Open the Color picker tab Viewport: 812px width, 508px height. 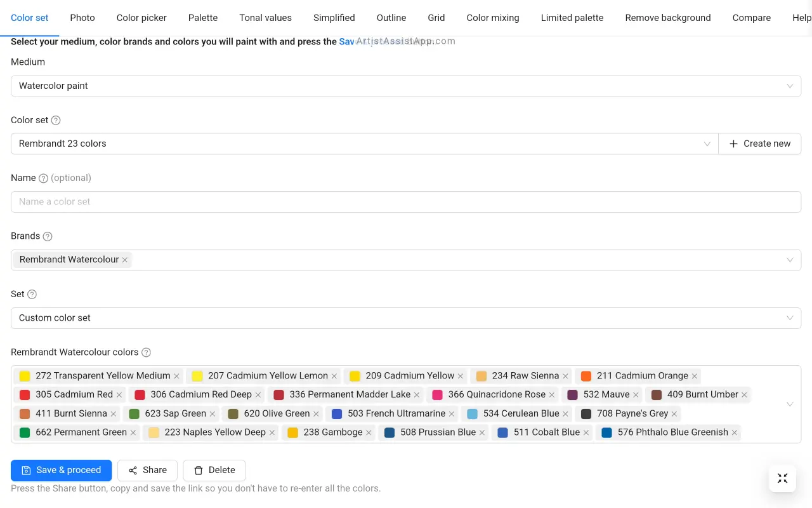tap(141, 18)
